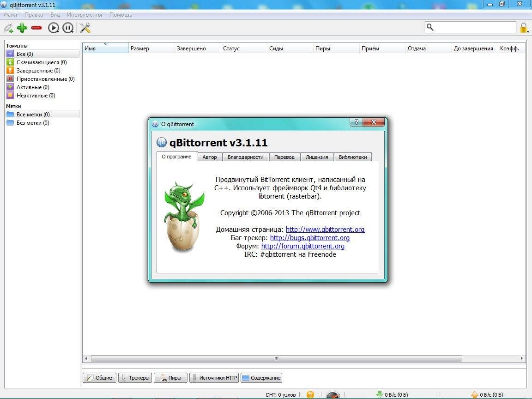
Task: Switch to the Лицензия tab
Action: pyautogui.click(x=317, y=157)
